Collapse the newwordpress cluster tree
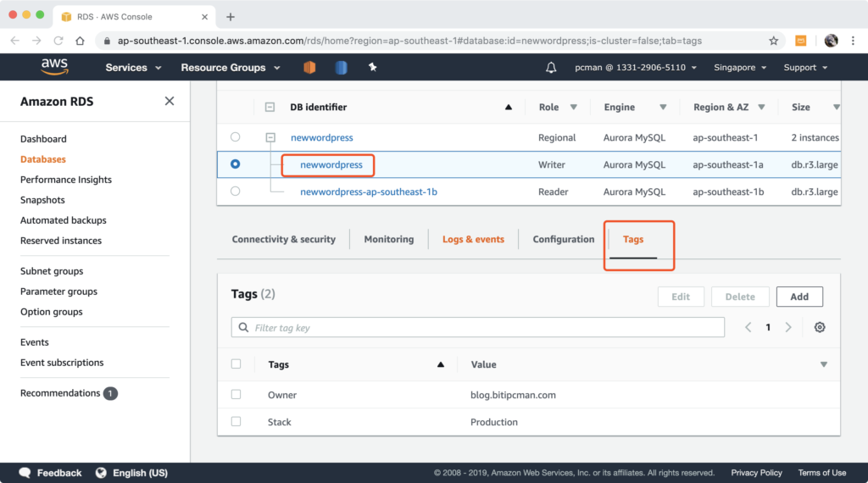The image size is (868, 483). tap(270, 137)
